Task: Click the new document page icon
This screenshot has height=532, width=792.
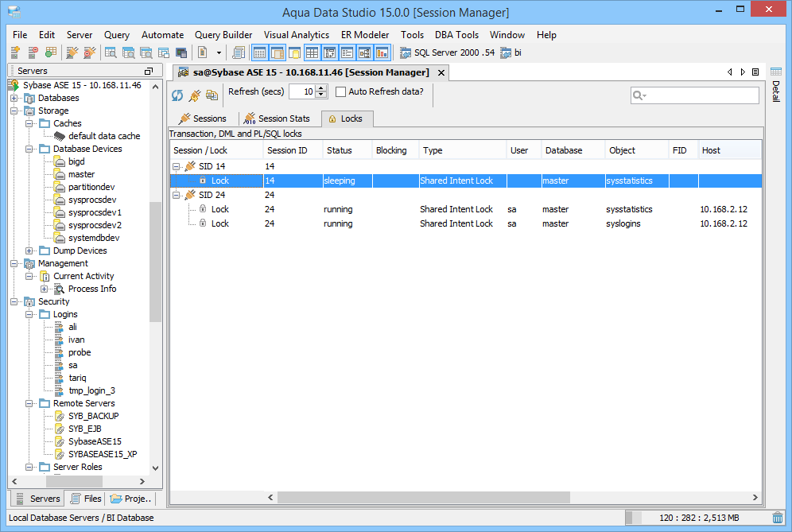Action: (203, 52)
